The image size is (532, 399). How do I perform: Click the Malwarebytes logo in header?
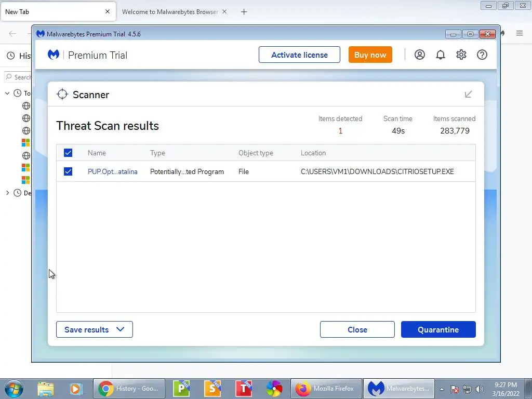(54, 55)
